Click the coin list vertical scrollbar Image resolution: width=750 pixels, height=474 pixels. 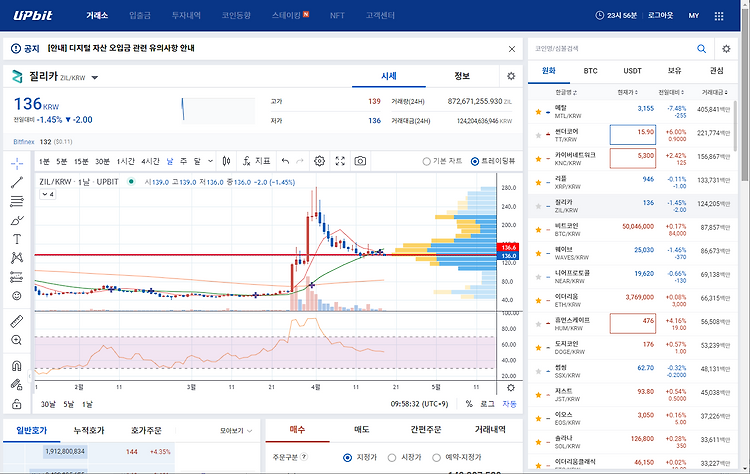(x=736, y=124)
